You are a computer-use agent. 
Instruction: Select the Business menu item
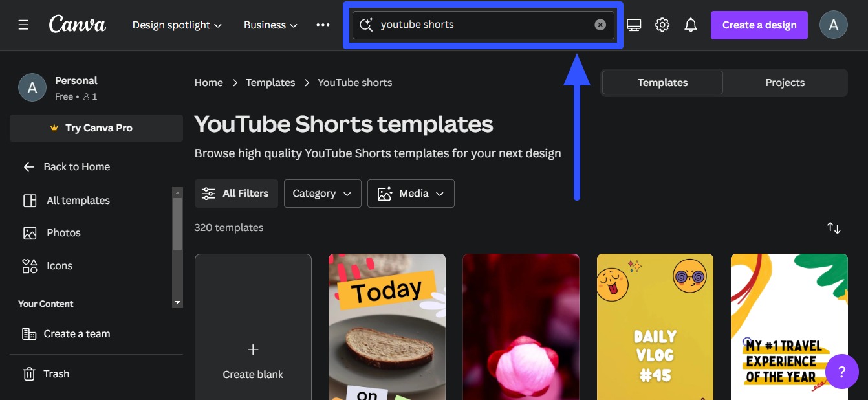pos(270,25)
